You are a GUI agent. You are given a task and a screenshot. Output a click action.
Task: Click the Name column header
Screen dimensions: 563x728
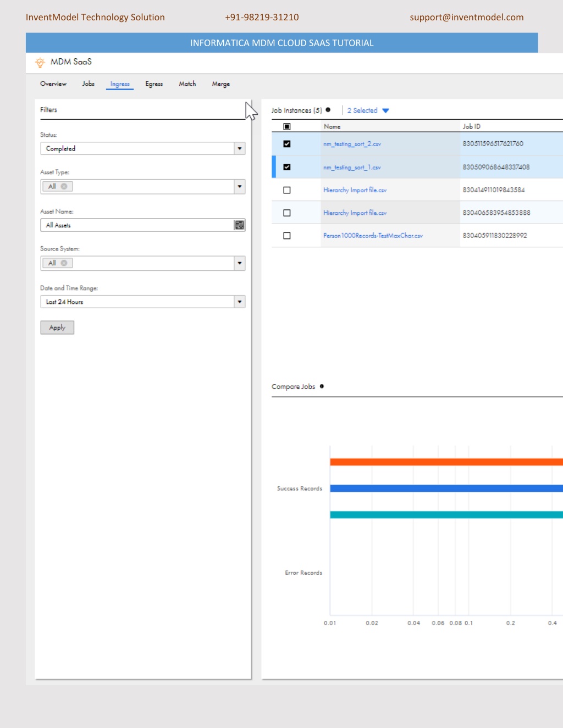tap(332, 126)
